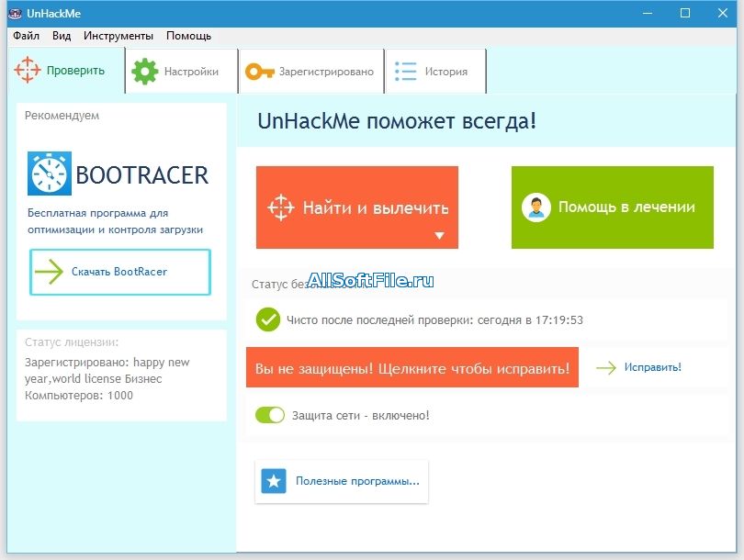Open the Помощь menu
Screen dimensions: 744x560
[188, 36]
